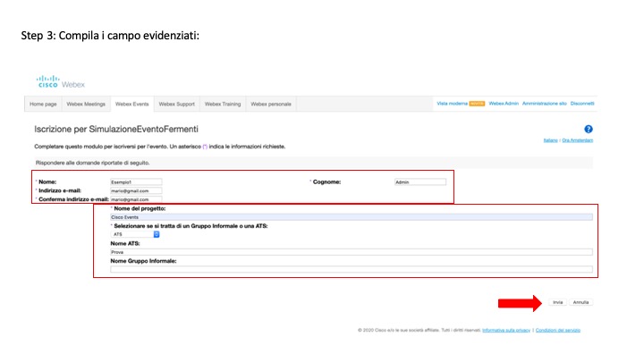Click into the empty Nome Gruppo Informale field
Viewport: 644px width, 362px height.
tap(352, 269)
